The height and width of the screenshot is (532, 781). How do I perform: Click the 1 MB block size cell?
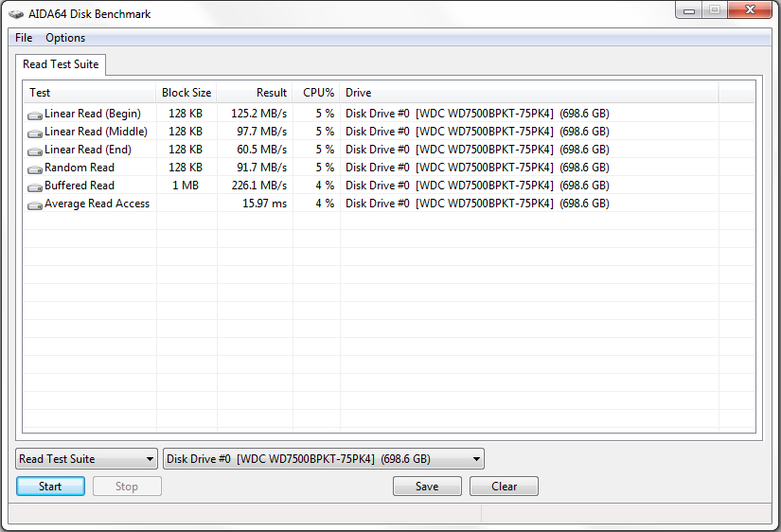(x=186, y=186)
